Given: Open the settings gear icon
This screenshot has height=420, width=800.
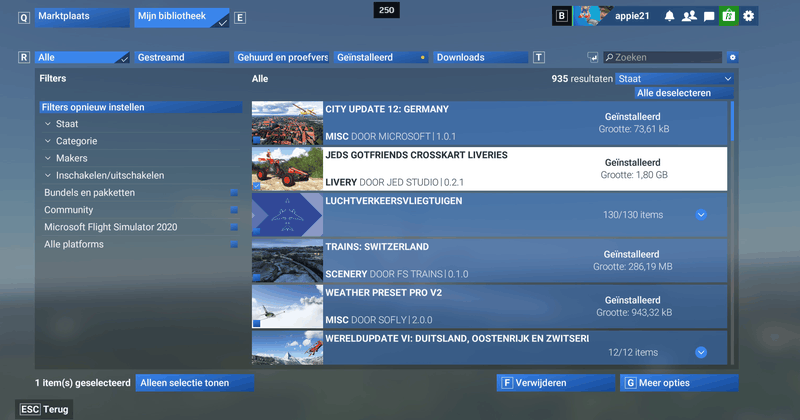Looking at the screenshot, I should (x=748, y=16).
